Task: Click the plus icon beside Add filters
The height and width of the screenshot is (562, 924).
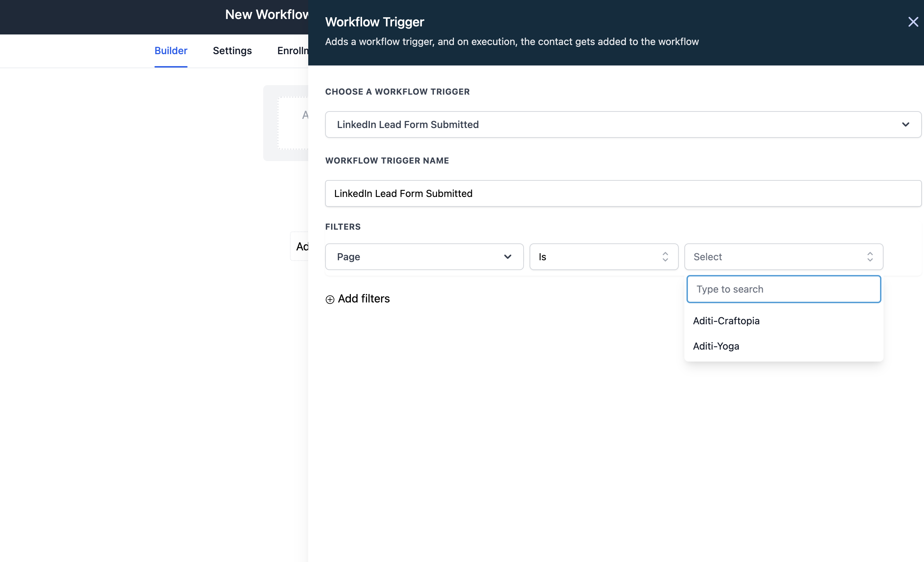Action: click(x=330, y=300)
